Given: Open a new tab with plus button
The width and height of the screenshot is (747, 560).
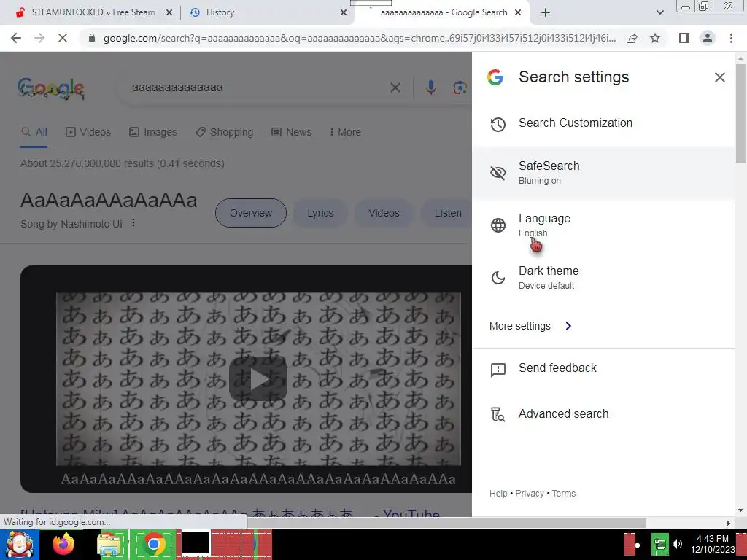Looking at the screenshot, I should pyautogui.click(x=546, y=13).
